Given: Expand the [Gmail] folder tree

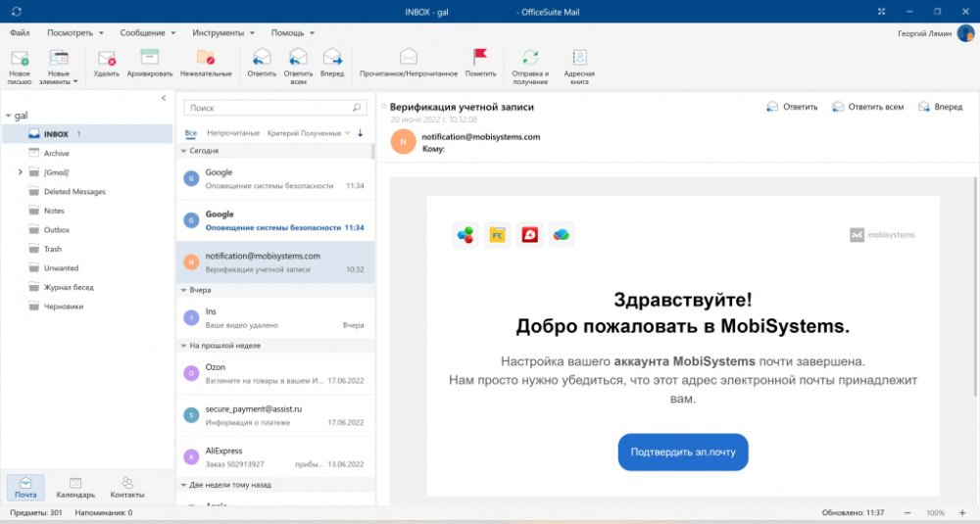Looking at the screenshot, I should pos(21,172).
